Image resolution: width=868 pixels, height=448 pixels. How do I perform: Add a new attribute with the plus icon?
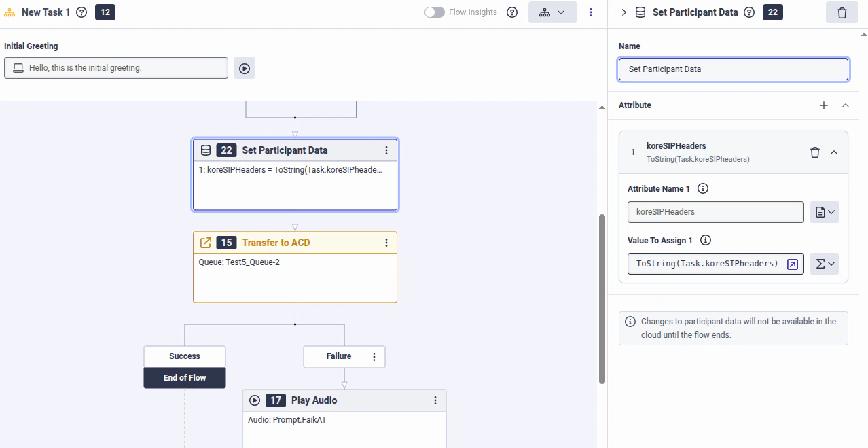click(x=823, y=105)
